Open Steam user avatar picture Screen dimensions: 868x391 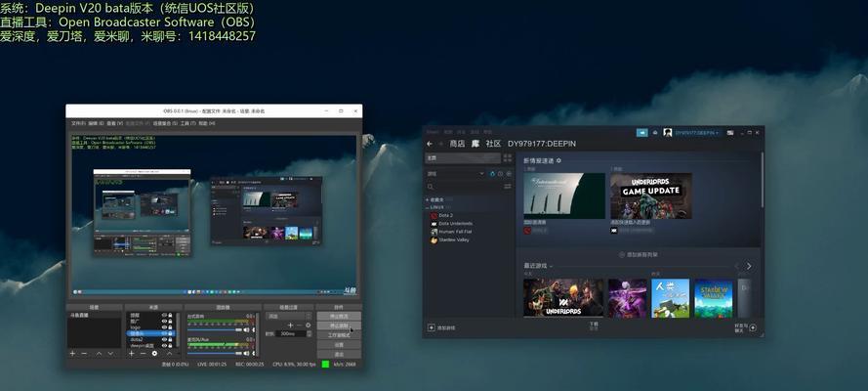pyautogui.click(x=668, y=133)
